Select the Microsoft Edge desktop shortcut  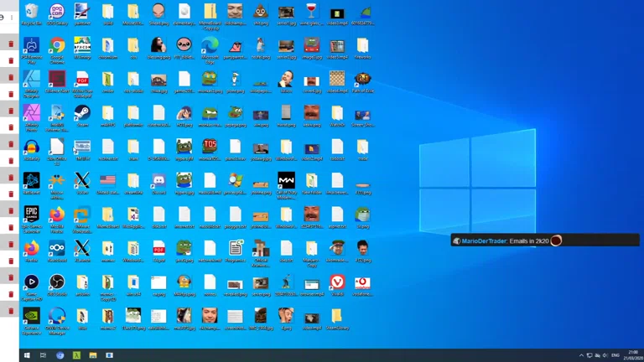[x=210, y=45]
